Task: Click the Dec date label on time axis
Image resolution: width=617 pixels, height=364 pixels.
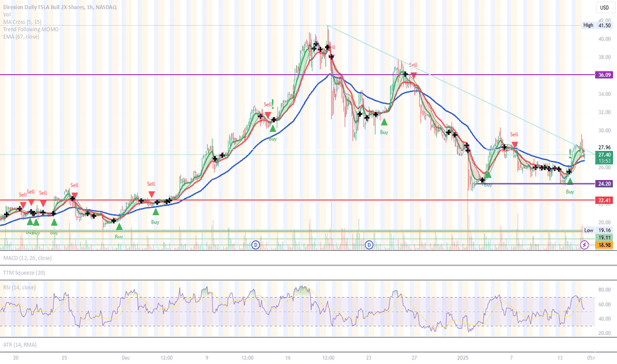Action: coord(126,357)
